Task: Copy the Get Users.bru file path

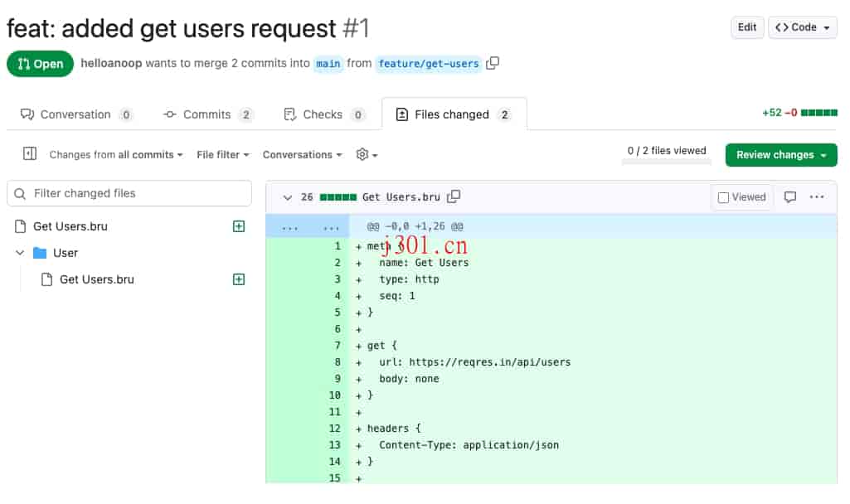Action: [454, 197]
